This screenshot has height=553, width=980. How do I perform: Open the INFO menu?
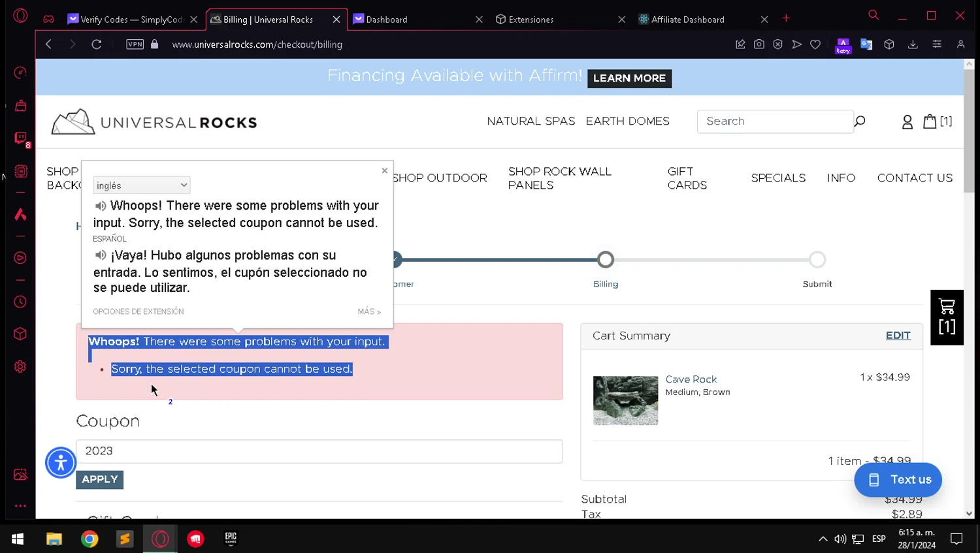841,178
